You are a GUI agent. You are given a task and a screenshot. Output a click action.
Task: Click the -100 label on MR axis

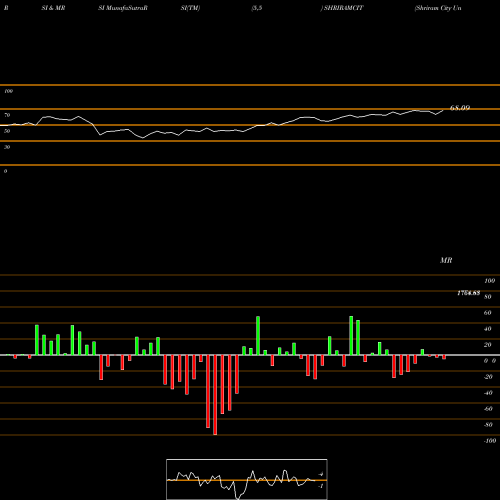click(490, 441)
